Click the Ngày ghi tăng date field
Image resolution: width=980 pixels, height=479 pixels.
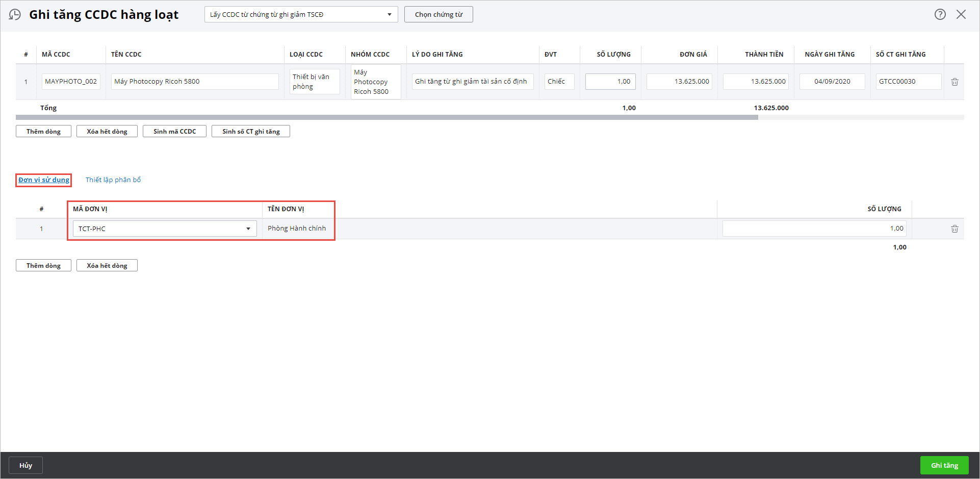[832, 82]
